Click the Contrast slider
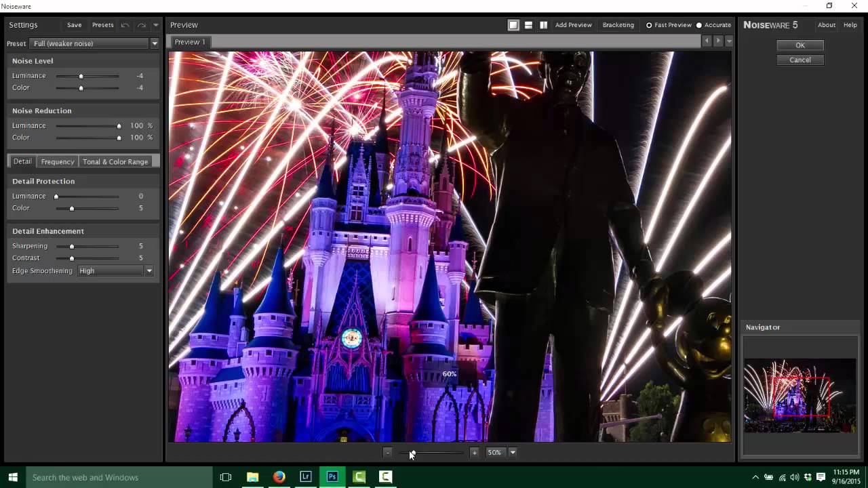The width and height of the screenshot is (868, 488). click(x=87, y=258)
